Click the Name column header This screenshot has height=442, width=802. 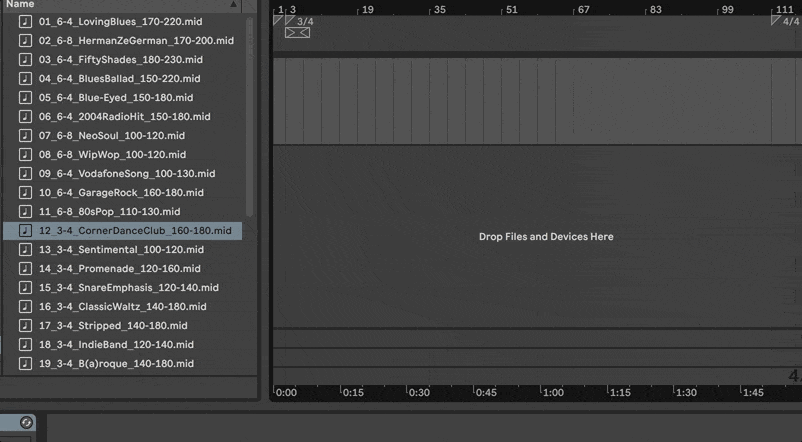tap(121, 5)
